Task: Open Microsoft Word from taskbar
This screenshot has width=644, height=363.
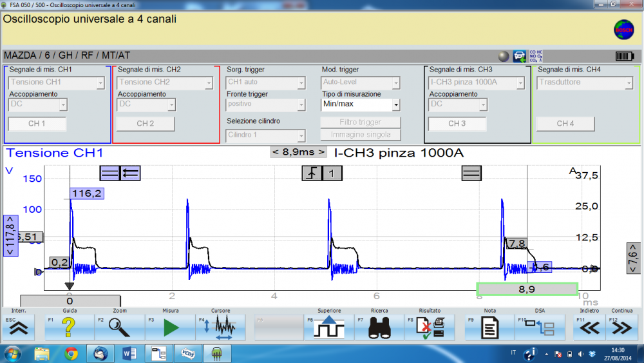Action: point(130,354)
